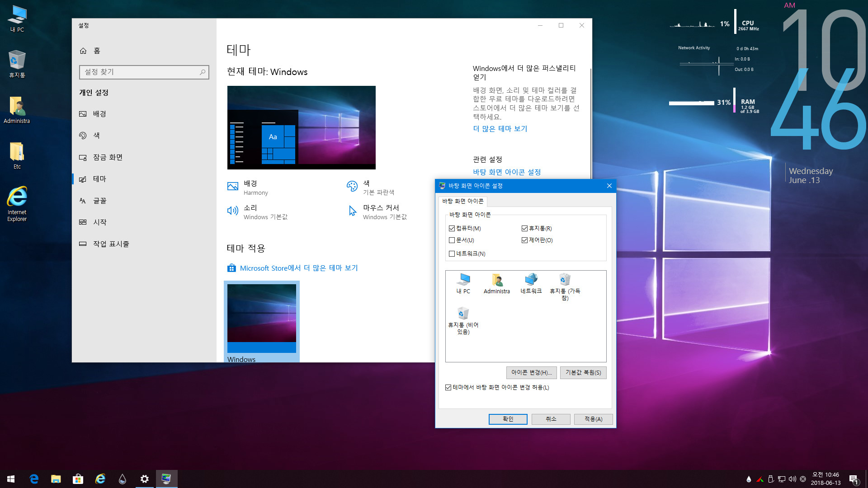Switch to the Settings gear taskbar item
868x488 pixels.
click(x=144, y=479)
